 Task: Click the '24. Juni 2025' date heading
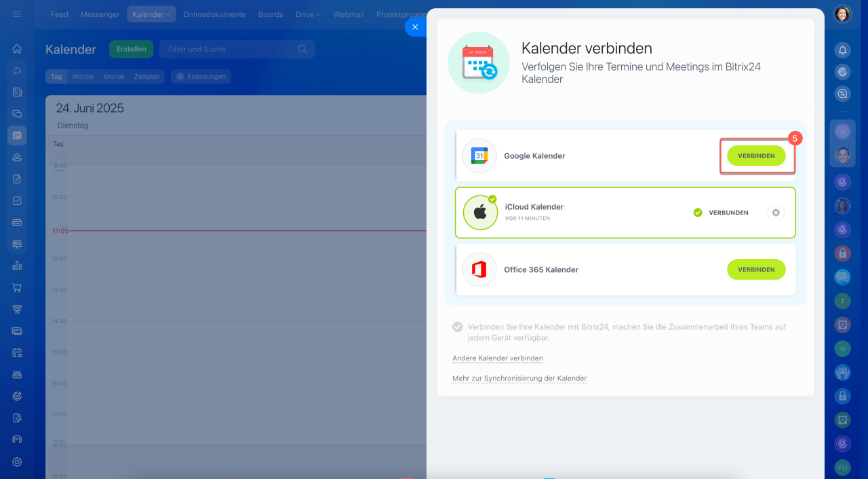(90, 108)
